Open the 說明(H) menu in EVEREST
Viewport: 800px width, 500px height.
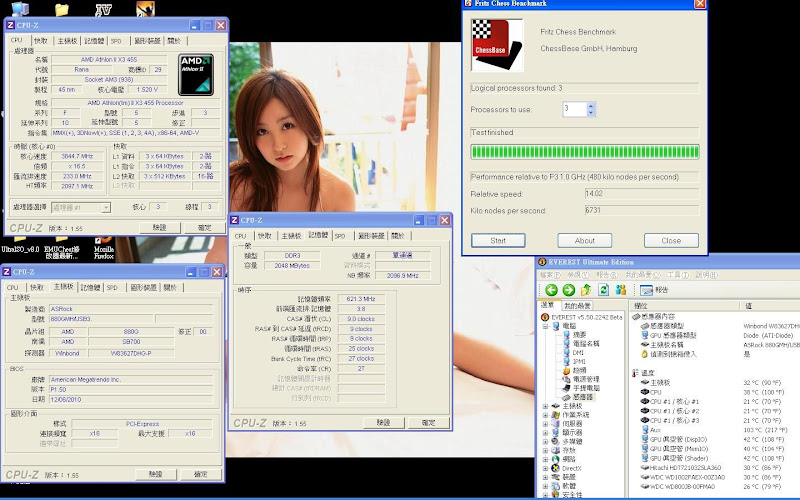point(707,275)
